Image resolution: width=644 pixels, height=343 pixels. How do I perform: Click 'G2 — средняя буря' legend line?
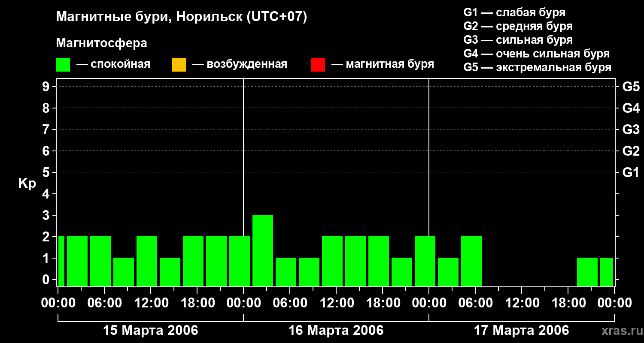point(518,26)
